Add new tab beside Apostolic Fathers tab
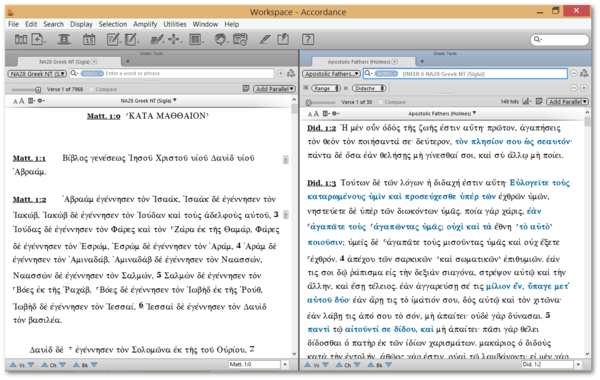Screen dimensions: 600x380 [x=422, y=61]
